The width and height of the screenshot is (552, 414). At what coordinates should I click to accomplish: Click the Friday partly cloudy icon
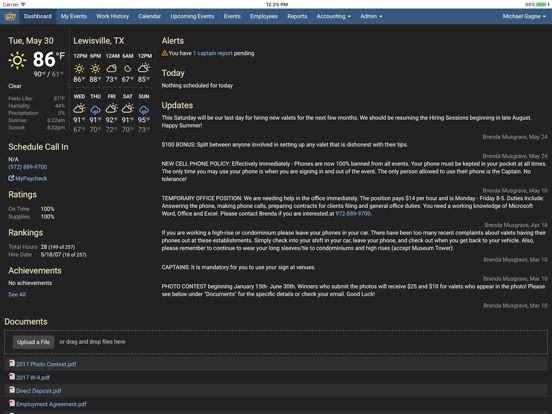[x=112, y=108]
